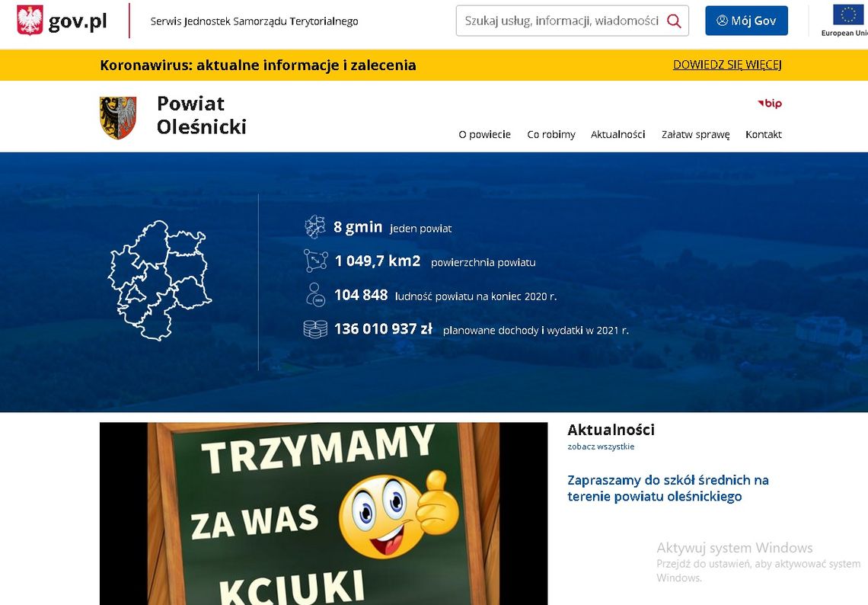Click the area size icon near 1 049,7 km2

(314, 261)
